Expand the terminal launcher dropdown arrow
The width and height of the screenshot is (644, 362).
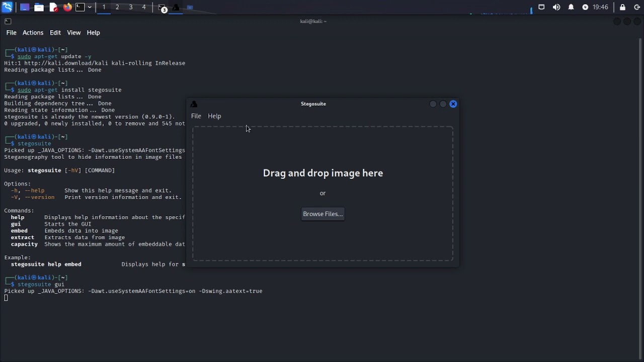point(90,8)
